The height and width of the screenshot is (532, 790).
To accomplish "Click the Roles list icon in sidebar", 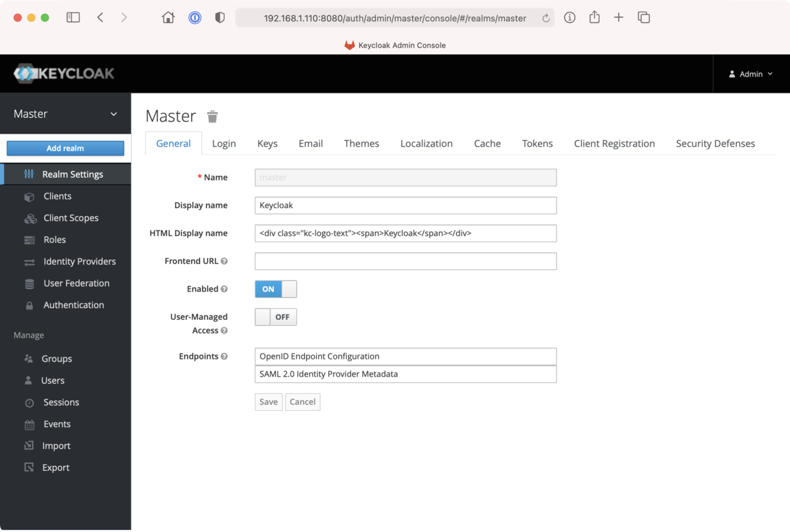I will pos(29,240).
